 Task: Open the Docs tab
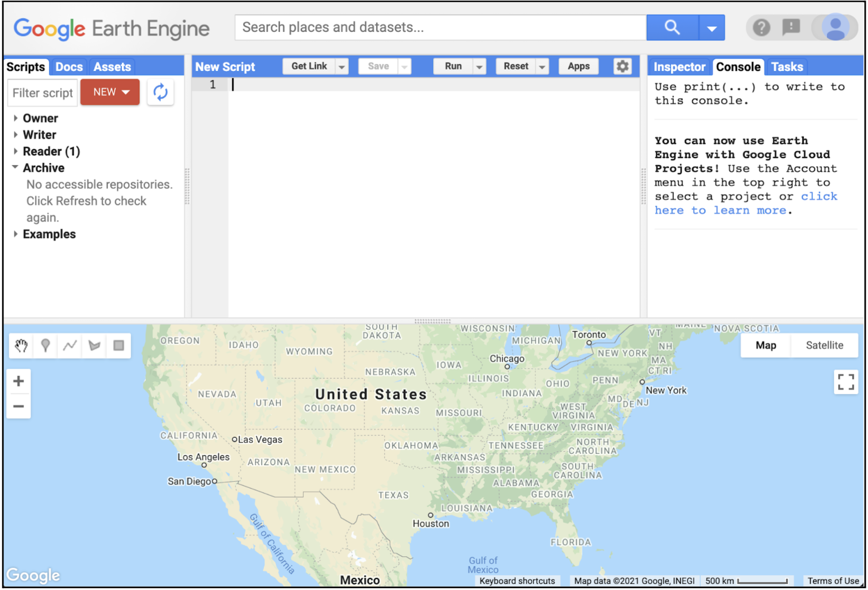(68, 66)
